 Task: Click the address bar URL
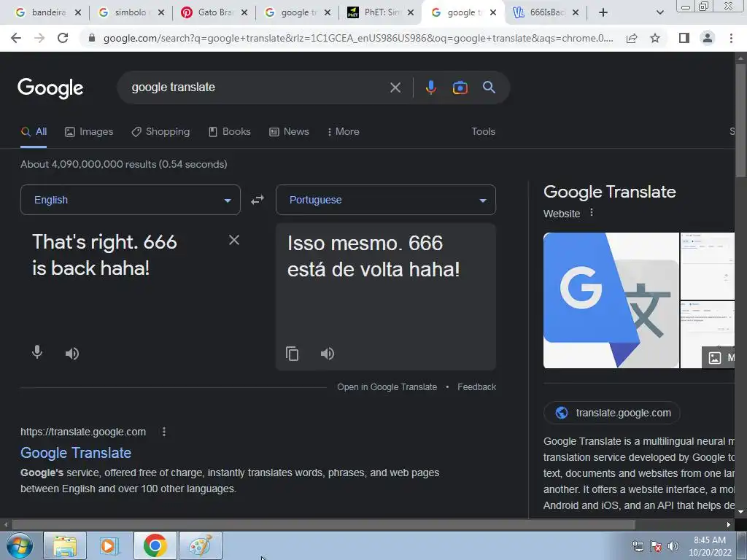click(358, 38)
